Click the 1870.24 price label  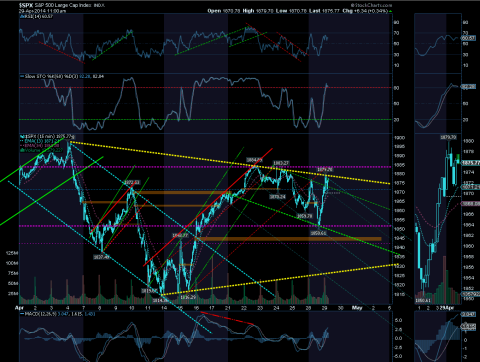(277, 197)
